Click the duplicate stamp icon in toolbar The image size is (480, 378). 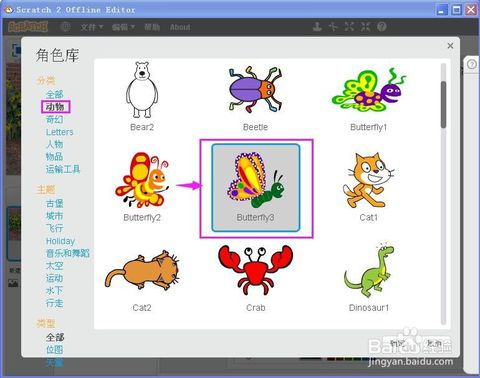click(x=317, y=27)
